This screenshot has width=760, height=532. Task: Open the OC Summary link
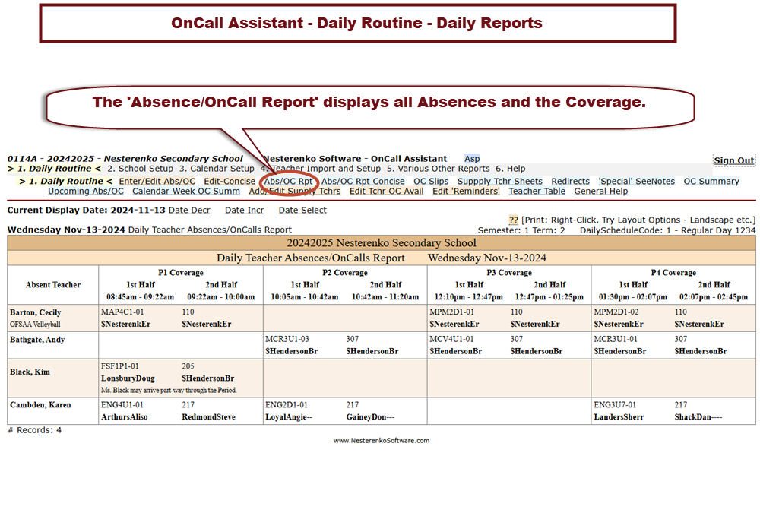711,182
